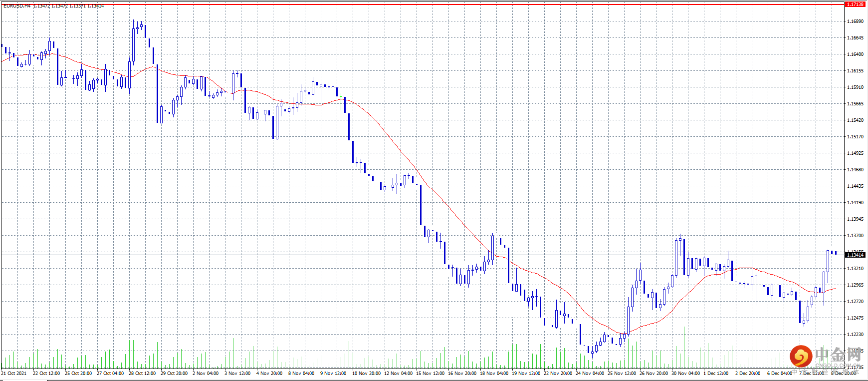Select the 1.12230 price axis value
The height and width of the screenshot is (381, 868).
(855, 335)
